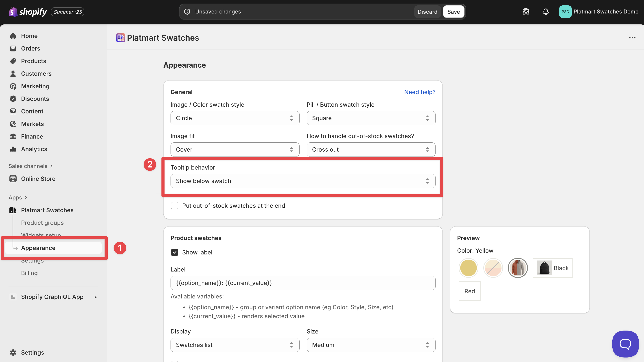The width and height of the screenshot is (644, 362).
Task: Click the Label template input field
Action: point(303,283)
